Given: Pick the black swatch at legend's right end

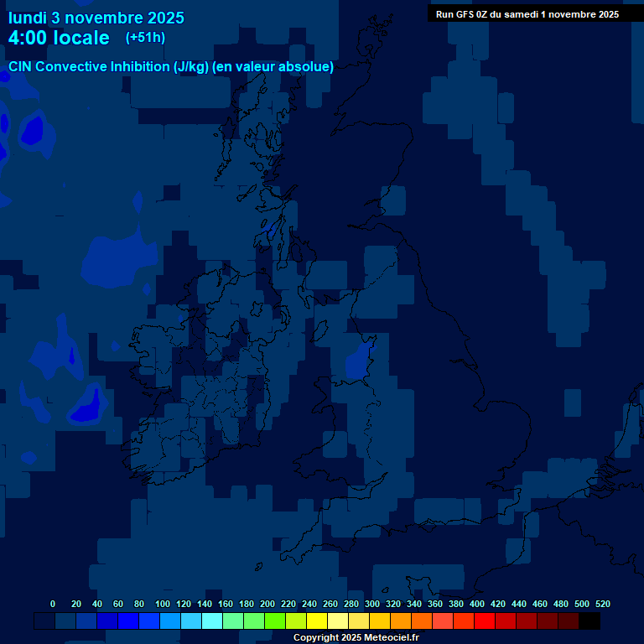Looking at the screenshot, I should pos(589,621).
